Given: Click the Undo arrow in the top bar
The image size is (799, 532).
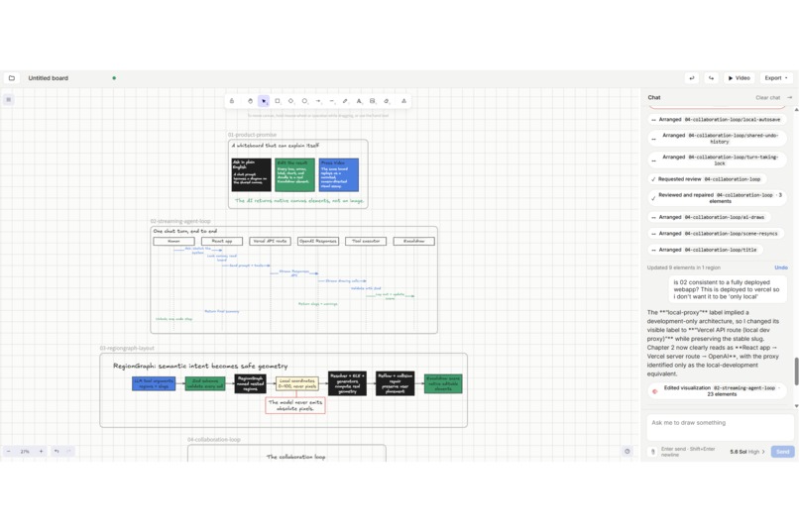Looking at the screenshot, I should (692, 78).
